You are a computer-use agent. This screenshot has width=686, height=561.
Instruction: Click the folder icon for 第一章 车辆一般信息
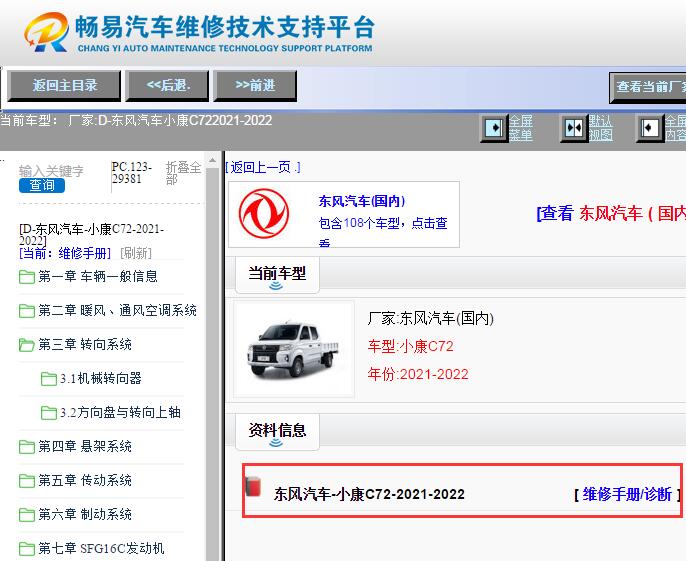click(27, 277)
